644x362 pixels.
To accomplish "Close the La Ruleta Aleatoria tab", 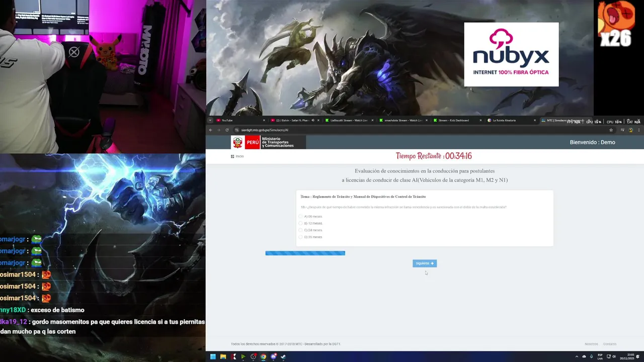I will (535, 120).
